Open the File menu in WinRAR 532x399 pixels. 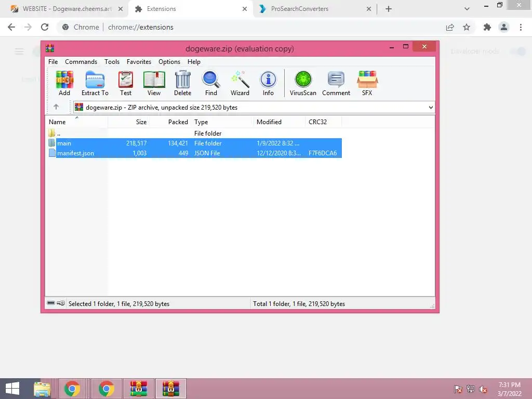53,62
